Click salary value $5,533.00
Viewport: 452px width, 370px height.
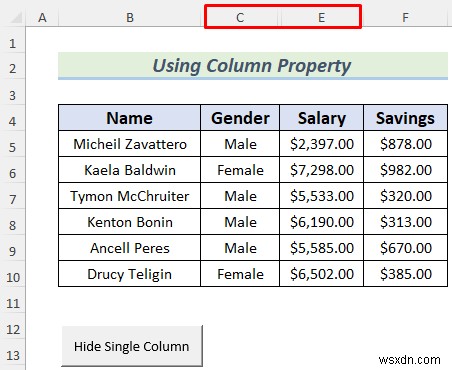(321, 196)
